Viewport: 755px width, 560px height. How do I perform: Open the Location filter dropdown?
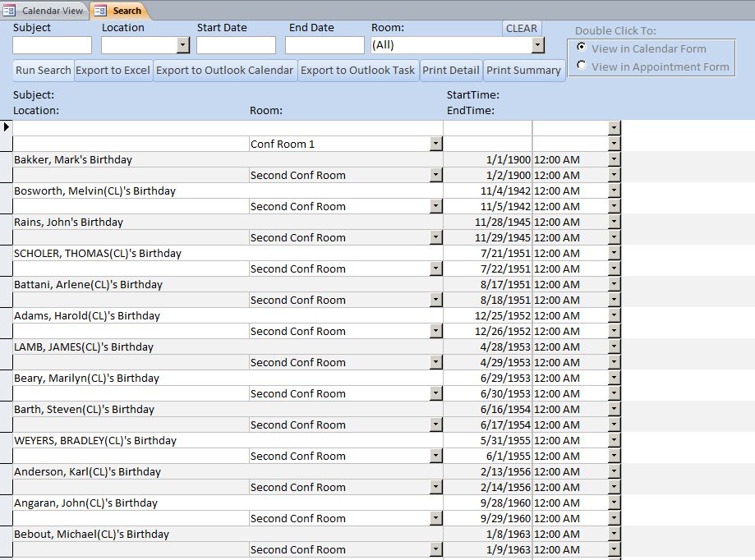tap(183, 45)
